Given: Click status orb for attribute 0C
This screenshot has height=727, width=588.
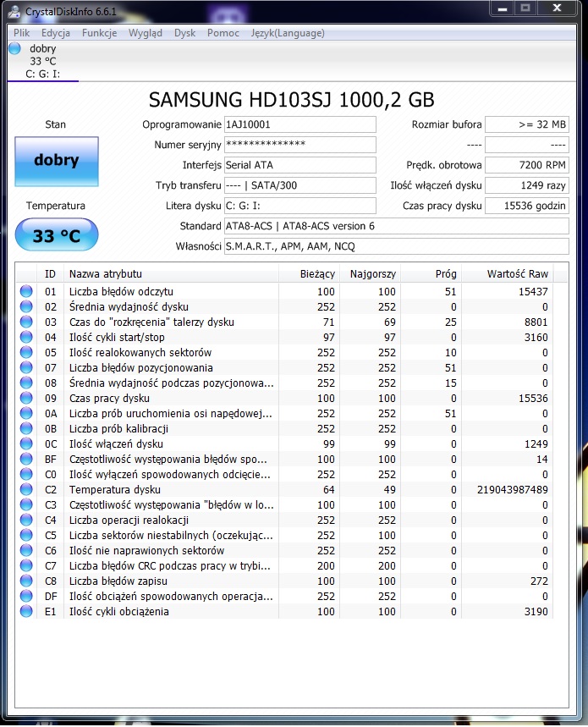Looking at the screenshot, I should 26,443.
